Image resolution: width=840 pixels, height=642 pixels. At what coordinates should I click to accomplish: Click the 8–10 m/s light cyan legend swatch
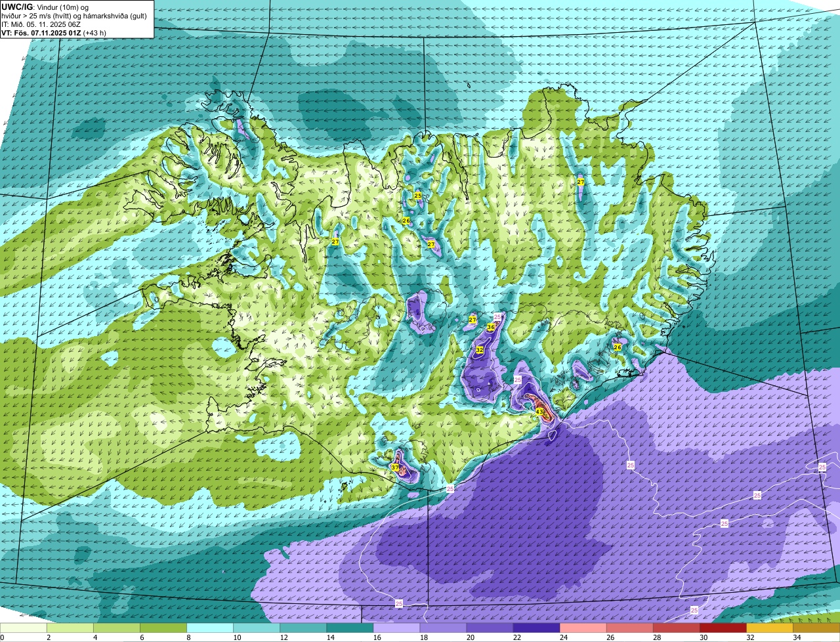point(210,628)
